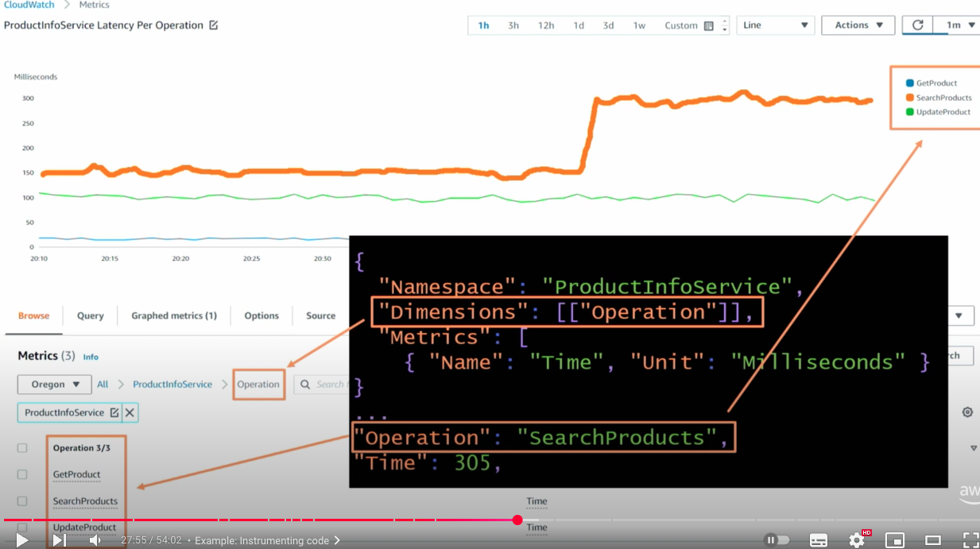
Task: Select the 3h time range
Action: click(513, 25)
